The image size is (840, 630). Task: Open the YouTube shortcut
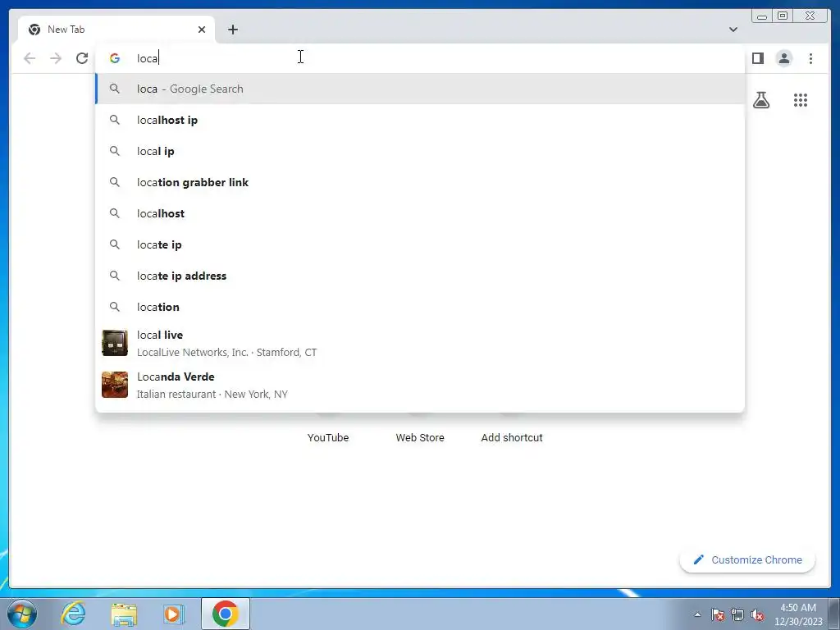pos(328,438)
